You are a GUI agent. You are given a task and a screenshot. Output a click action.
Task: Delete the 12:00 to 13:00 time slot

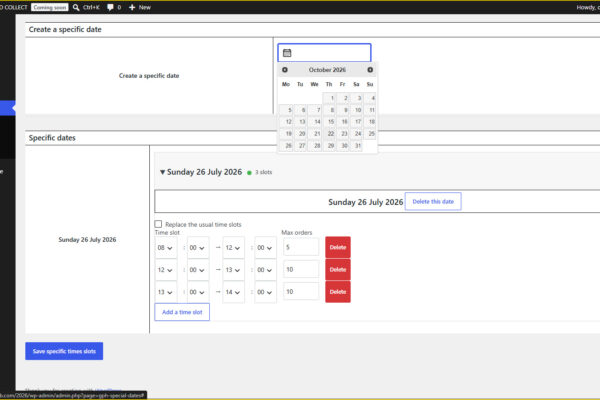pos(338,269)
